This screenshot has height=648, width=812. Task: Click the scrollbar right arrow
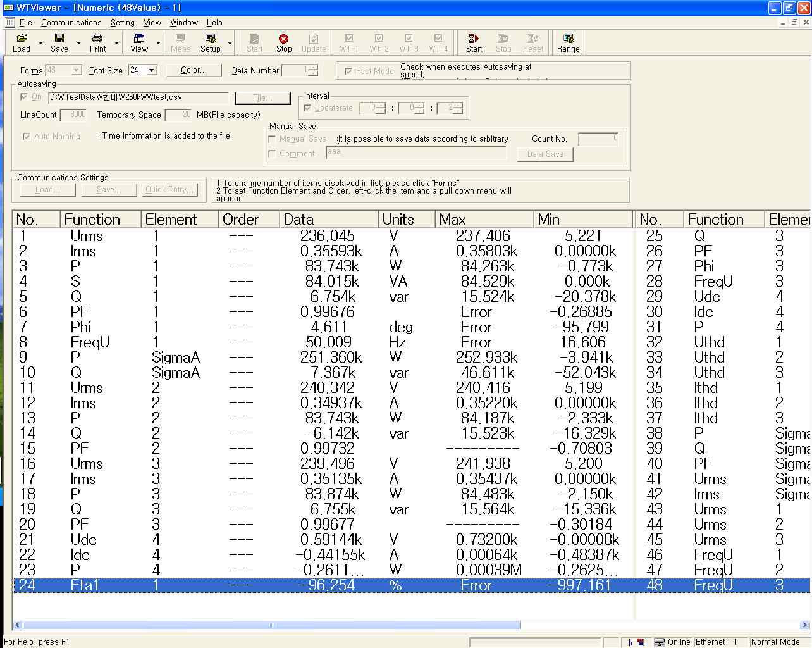pos(805,625)
